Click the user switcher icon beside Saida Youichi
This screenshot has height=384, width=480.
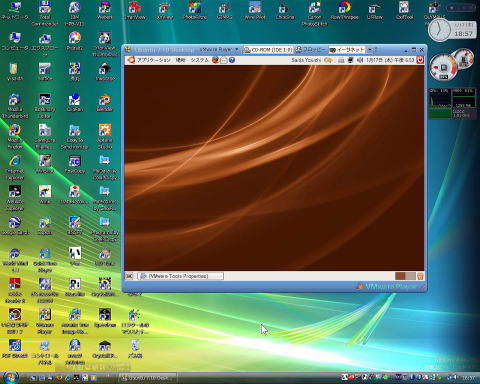point(328,60)
